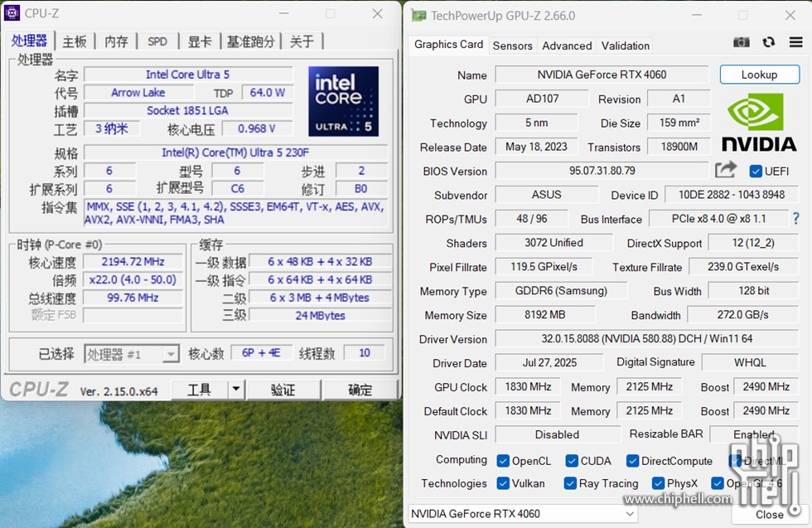Screen dimensions: 812x528
Task: Click the Device ID value 10DE 2882 - 1043 8948
Action: click(x=731, y=195)
